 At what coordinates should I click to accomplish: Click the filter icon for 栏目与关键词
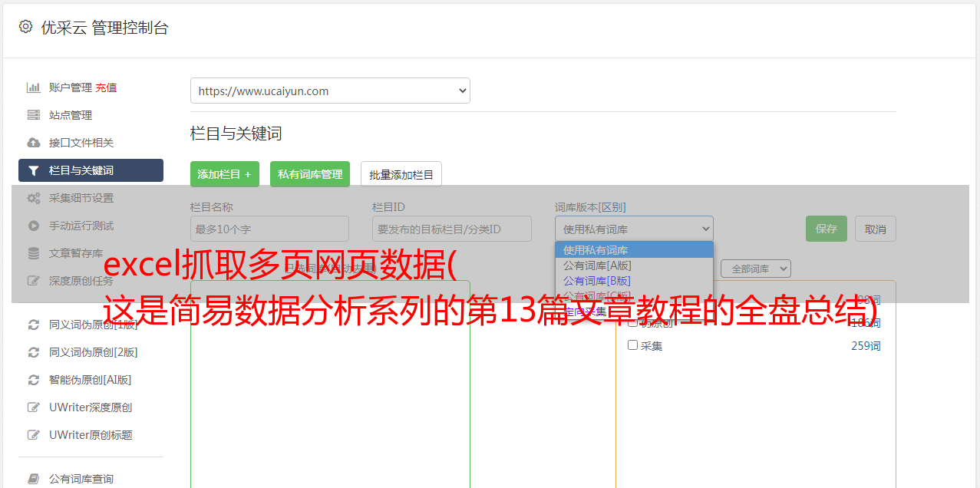click(x=34, y=170)
